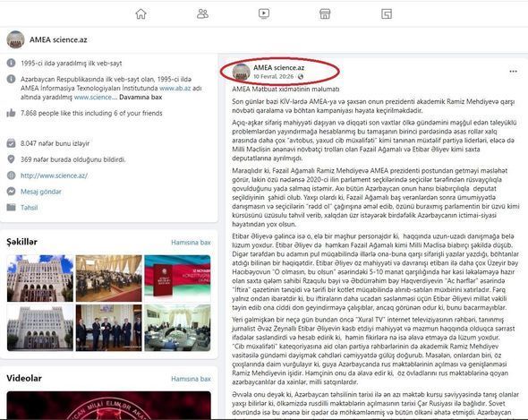Click the Mesaj göndər link
528x420 pixels.
pos(41,192)
